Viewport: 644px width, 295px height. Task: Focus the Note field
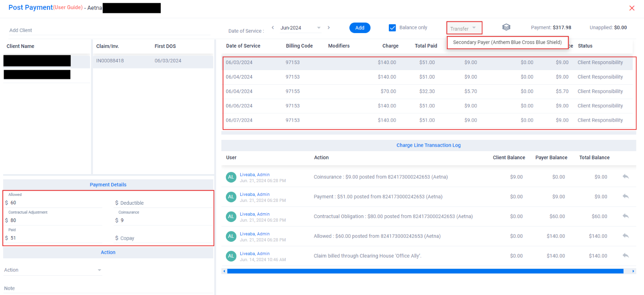pos(108,288)
